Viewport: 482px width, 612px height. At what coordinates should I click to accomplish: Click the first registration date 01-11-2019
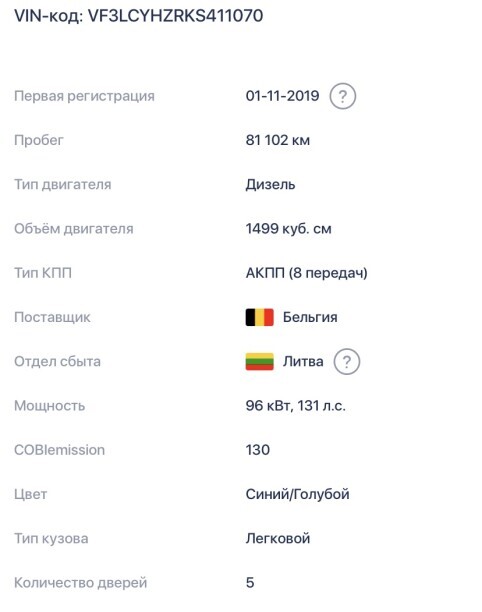point(283,96)
